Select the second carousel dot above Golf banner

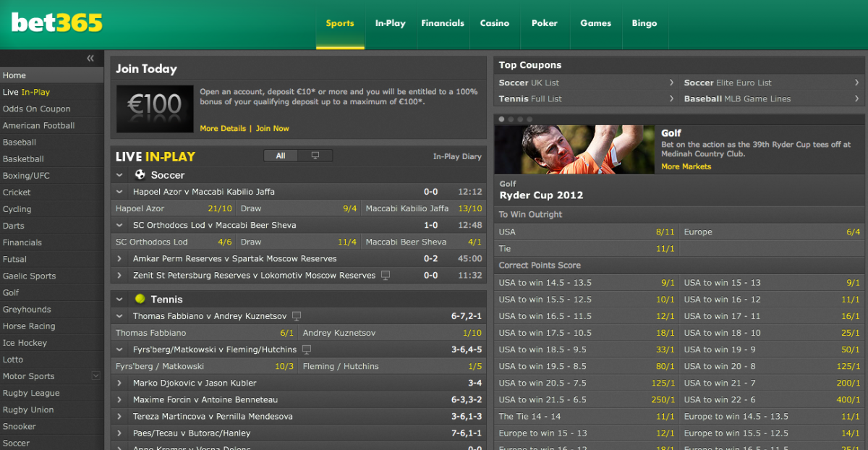[510, 119]
